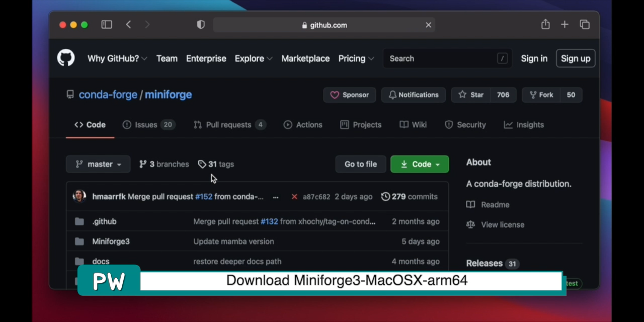Select the tag icon beside 31 tags
Image resolution: width=644 pixels, height=322 pixels.
pyautogui.click(x=202, y=164)
